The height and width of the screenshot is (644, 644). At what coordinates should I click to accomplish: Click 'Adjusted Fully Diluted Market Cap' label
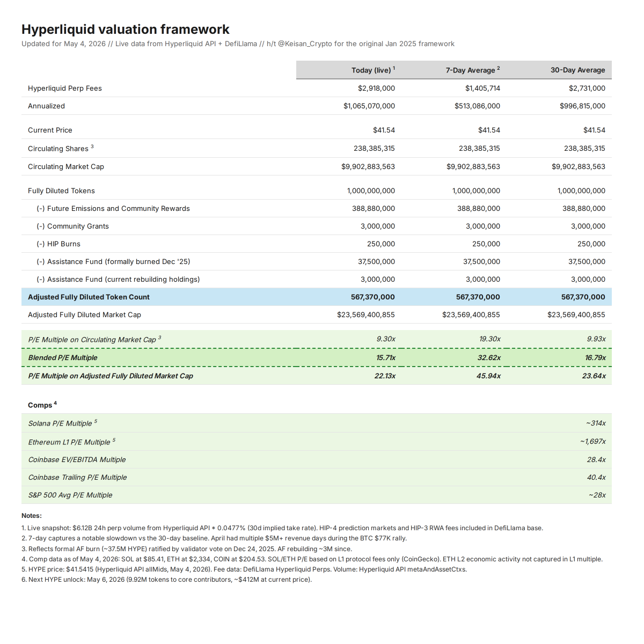(x=84, y=314)
